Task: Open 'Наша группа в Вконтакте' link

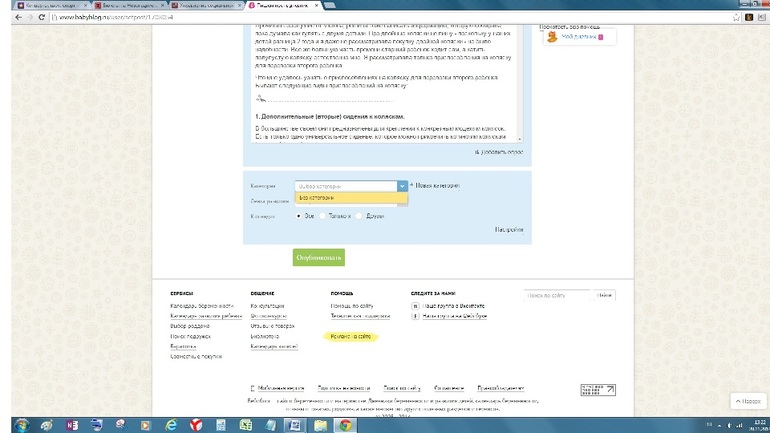Action: [x=453, y=306]
